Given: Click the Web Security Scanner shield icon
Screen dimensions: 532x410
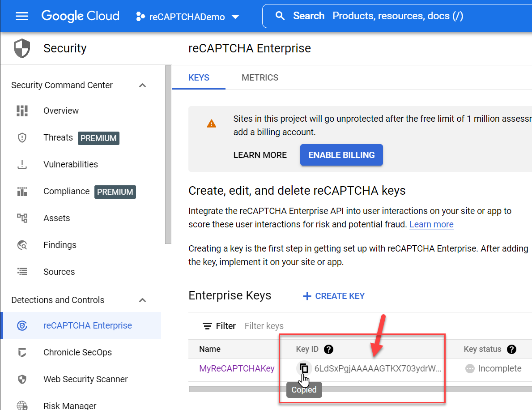Looking at the screenshot, I should click(22, 379).
